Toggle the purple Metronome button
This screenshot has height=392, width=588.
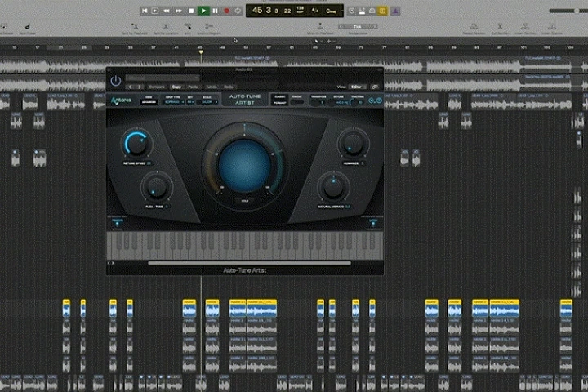point(395,11)
